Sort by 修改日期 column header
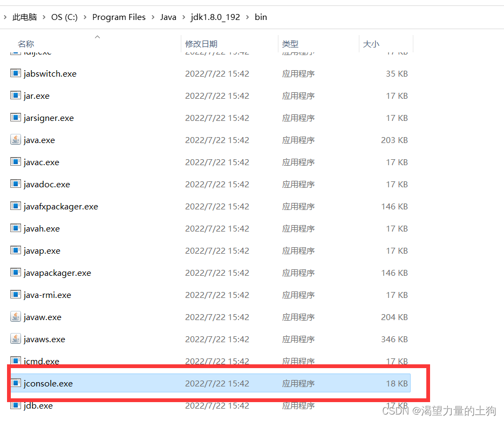504x421 pixels. (201, 44)
